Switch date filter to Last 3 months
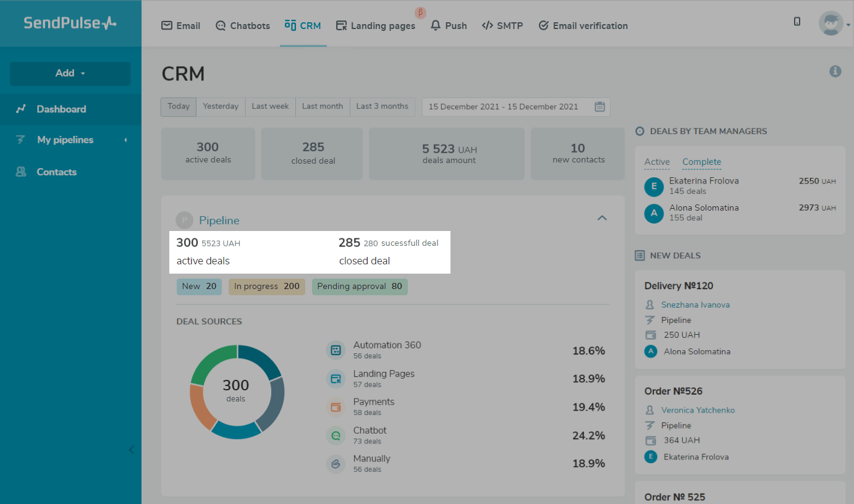This screenshot has height=504, width=854. point(382,106)
